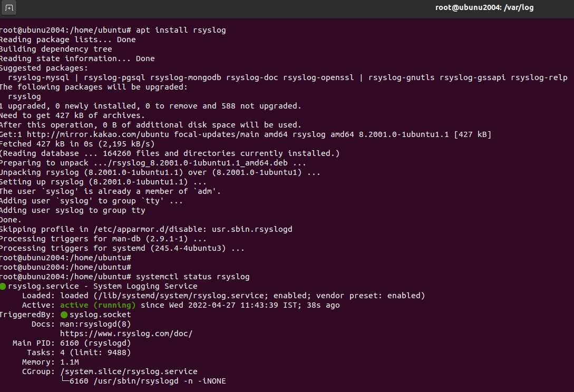This screenshot has height=392, width=574.
Task: Click the /lib/systemd/system/rsyslog.service path
Action: coord(181,296)
